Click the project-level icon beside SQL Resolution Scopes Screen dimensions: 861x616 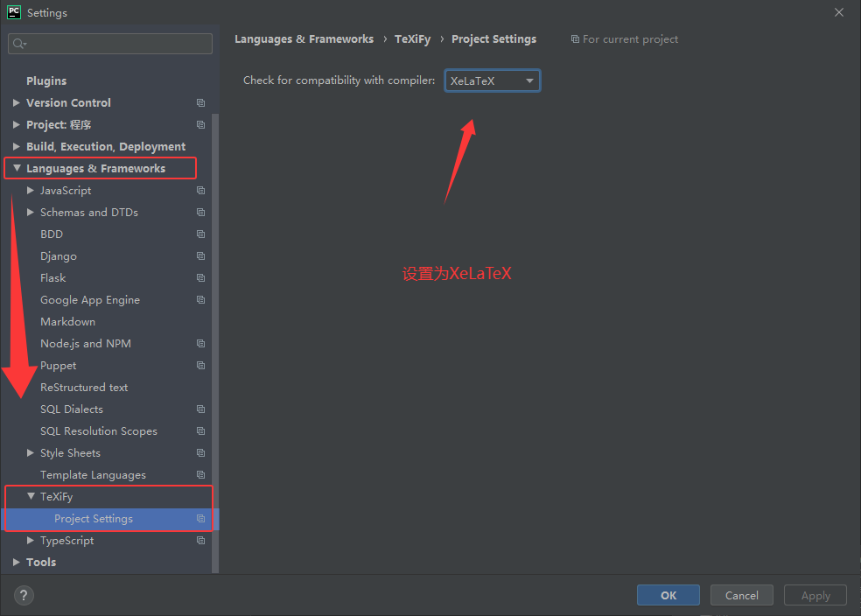tap(201, 431)
